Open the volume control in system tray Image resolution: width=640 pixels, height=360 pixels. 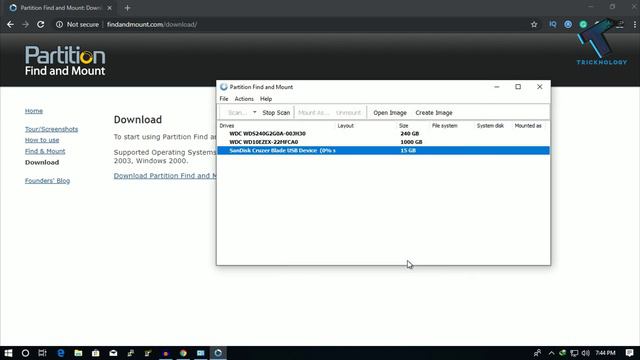[x=586, y=353]
